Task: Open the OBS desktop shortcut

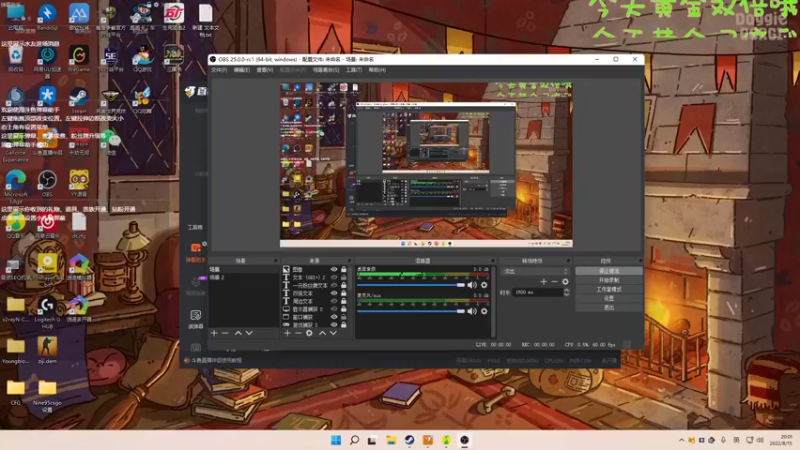Action: (x=47, y=184)
